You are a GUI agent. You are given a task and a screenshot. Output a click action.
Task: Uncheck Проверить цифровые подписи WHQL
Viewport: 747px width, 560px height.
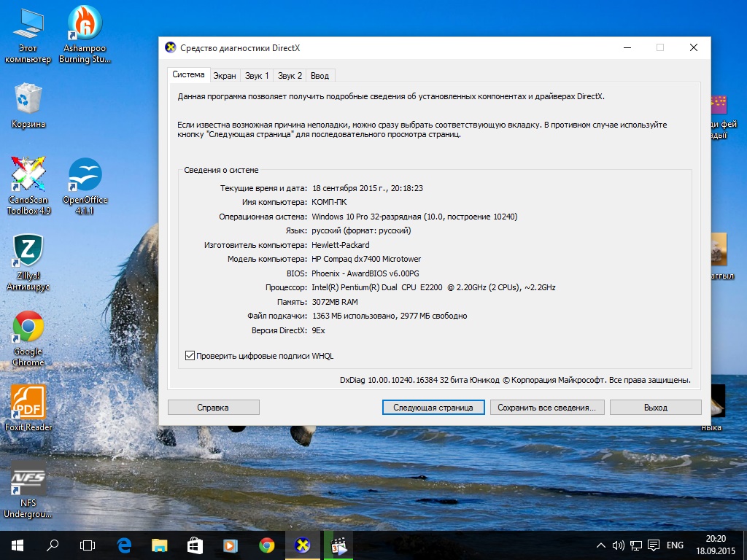coord(191,355)
